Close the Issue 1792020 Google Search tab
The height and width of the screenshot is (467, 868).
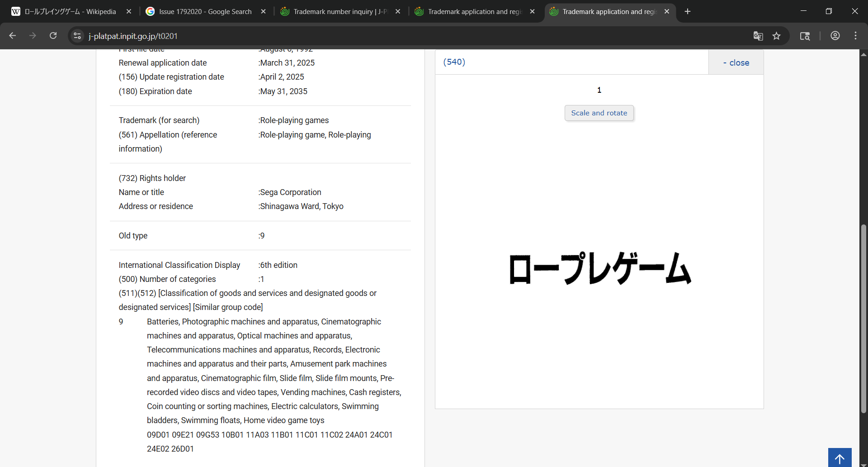pos(264,11)
